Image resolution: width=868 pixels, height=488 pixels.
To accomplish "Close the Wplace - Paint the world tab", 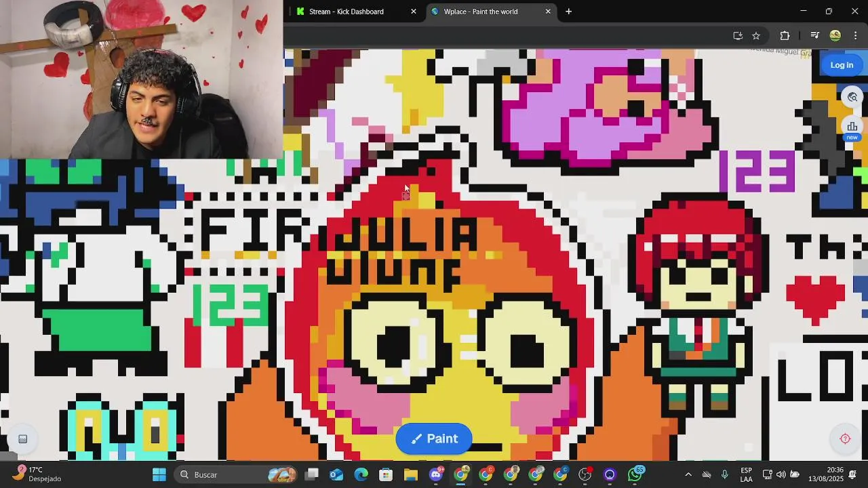I will click(548, 12).
